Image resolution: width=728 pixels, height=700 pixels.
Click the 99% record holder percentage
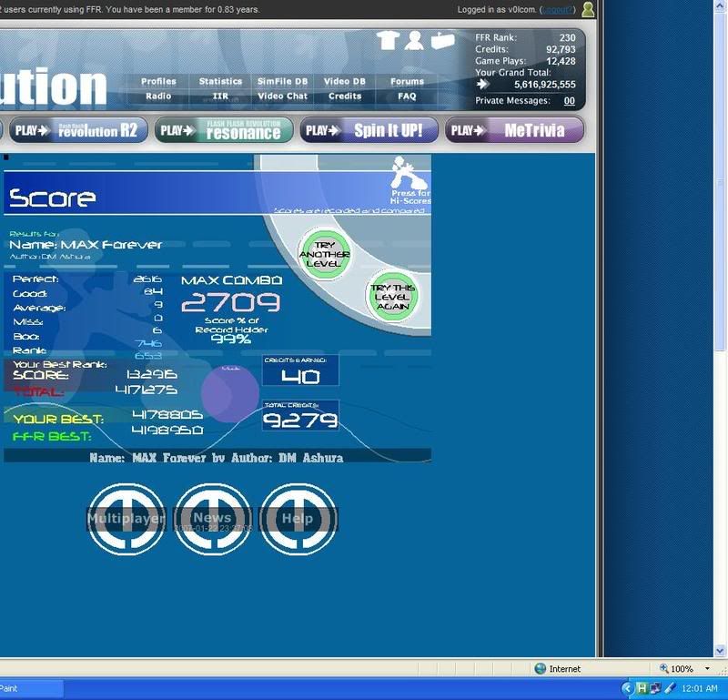[x=231, y=340]
